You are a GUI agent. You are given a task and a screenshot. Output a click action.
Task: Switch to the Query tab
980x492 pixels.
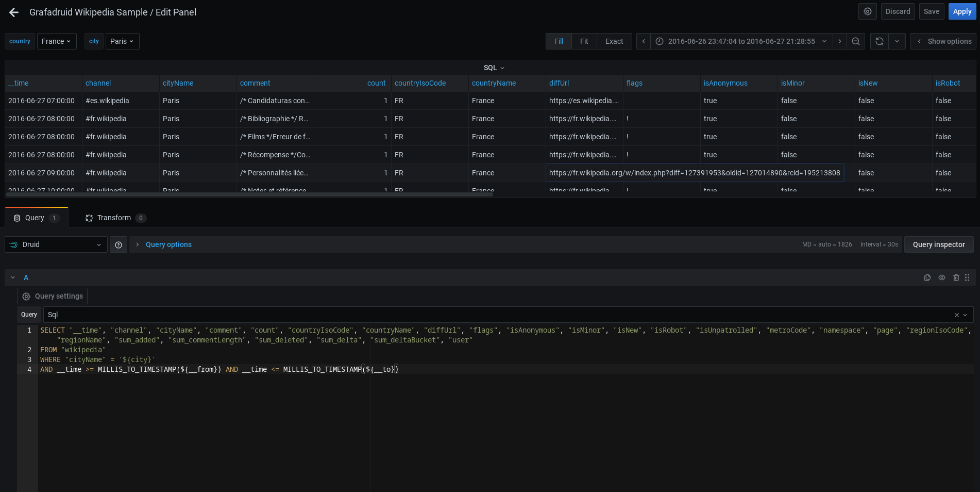coord(36,218)
